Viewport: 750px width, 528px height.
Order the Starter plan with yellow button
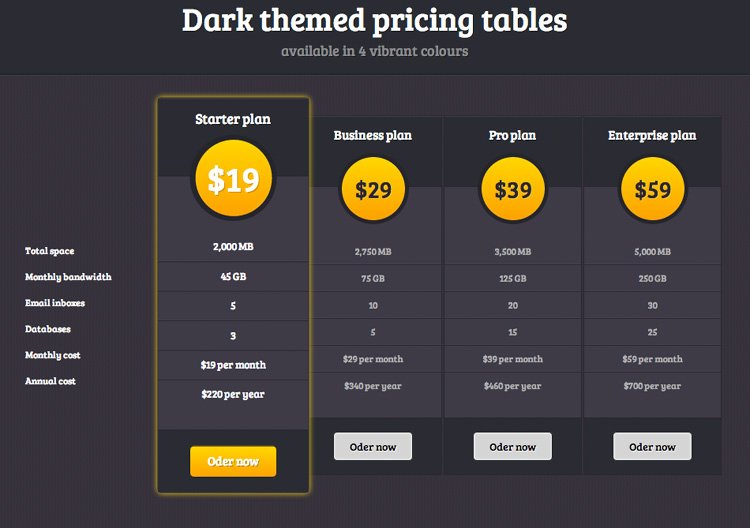[x=233, y=462]
